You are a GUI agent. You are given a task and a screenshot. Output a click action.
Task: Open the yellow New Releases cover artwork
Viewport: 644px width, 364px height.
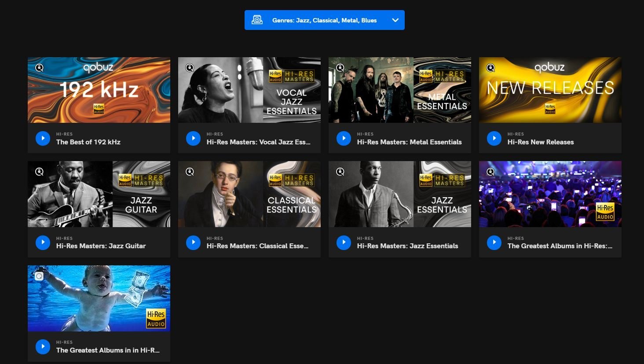pos(550,90)
